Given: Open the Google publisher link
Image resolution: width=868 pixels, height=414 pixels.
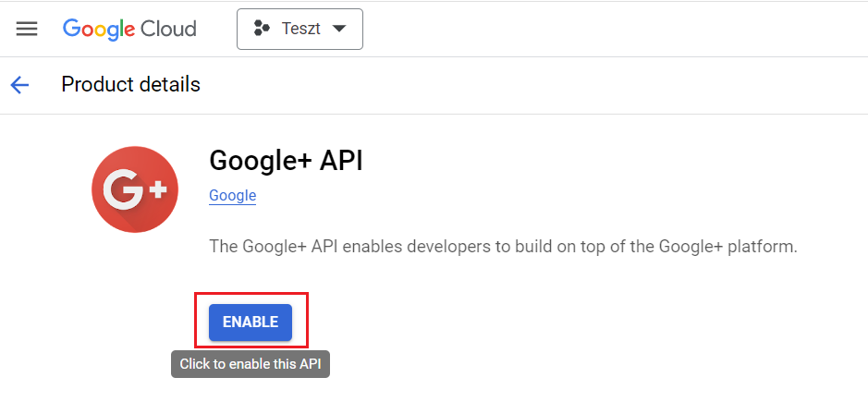Looking at the screenshot, I should 233,195.
